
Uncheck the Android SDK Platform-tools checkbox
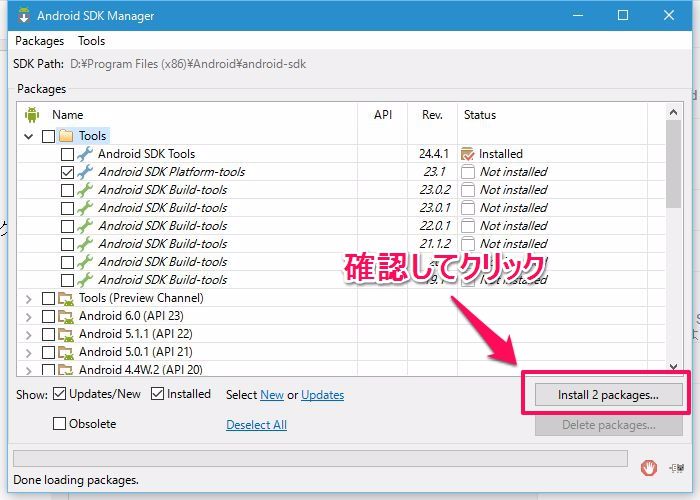pos(67,172)
